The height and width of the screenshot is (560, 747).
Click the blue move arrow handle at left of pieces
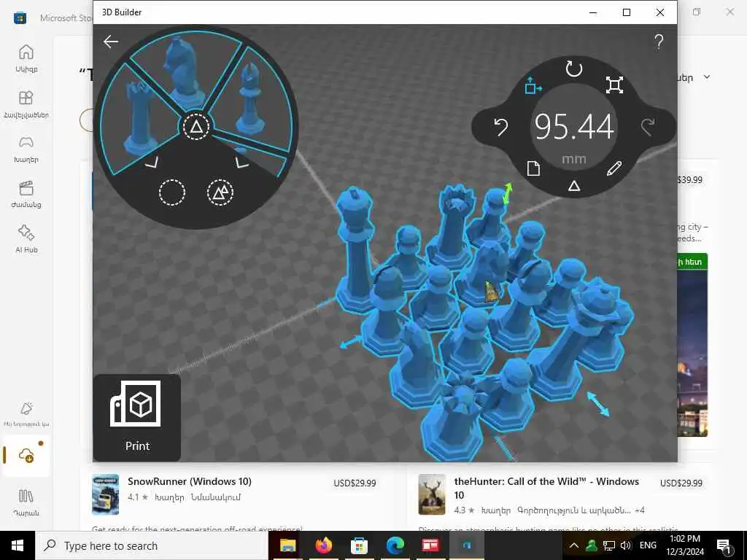351,341
